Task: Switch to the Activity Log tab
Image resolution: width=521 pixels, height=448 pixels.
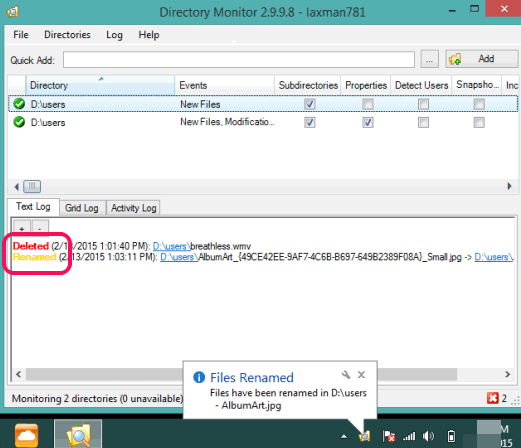Action: (x=133, y=208)
